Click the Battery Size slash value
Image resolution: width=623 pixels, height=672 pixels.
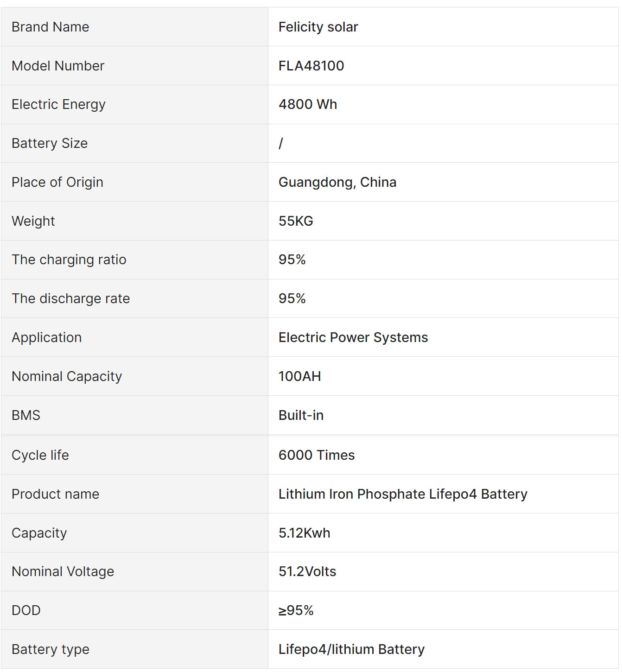pos(281,143)
